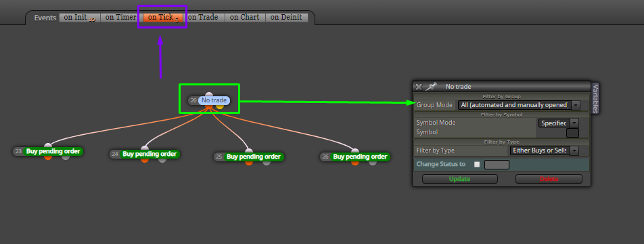Click the Change Status to label
This screenshot has width=644, height=244.
pyautogui.click(x=440, y=164)
